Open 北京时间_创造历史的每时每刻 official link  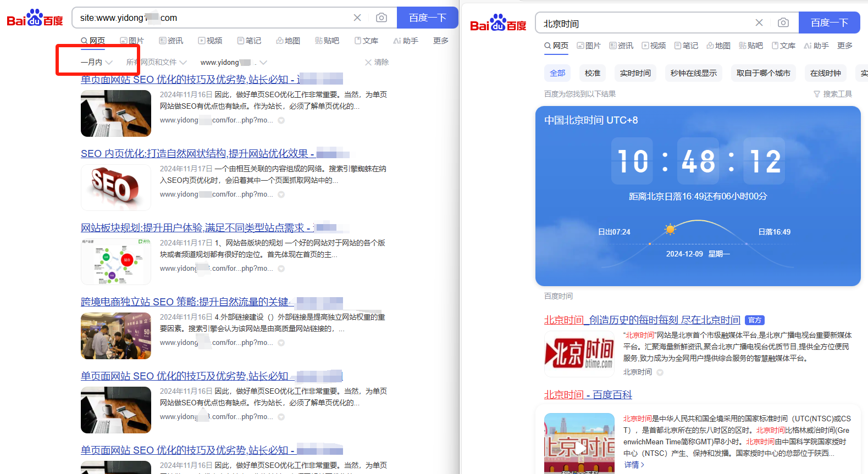pyautogui.click(x=642, y=320)
